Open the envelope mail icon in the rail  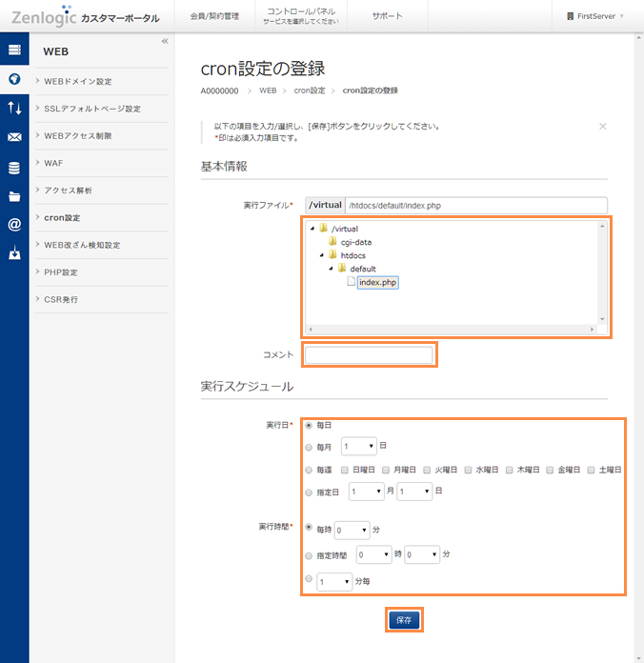pos(14,137)
